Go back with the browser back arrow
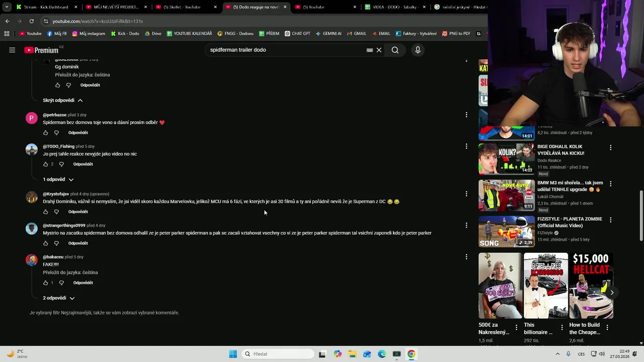Viewport: 644px width, 362px height. tap(7, 21)
